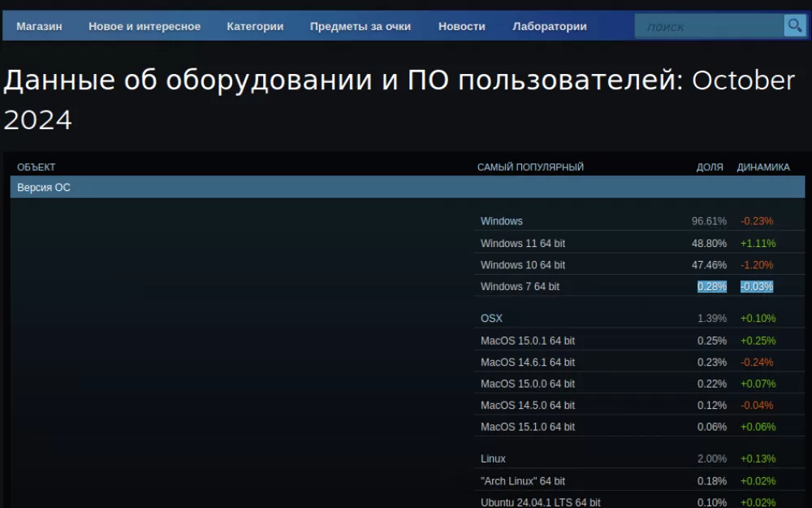
Task: Select the Windows category row label
Action: pos(501,221)
